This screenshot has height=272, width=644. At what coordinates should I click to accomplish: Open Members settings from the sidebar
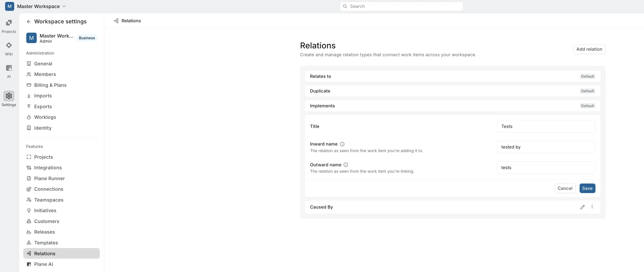coord(45,74)
